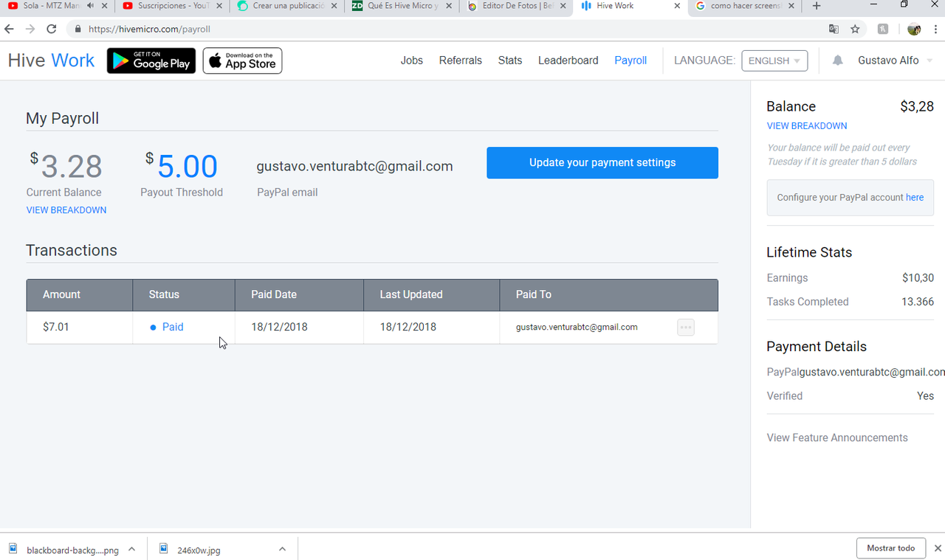
Task: Reload the page with refresh icon
Action: pos(51,30)
